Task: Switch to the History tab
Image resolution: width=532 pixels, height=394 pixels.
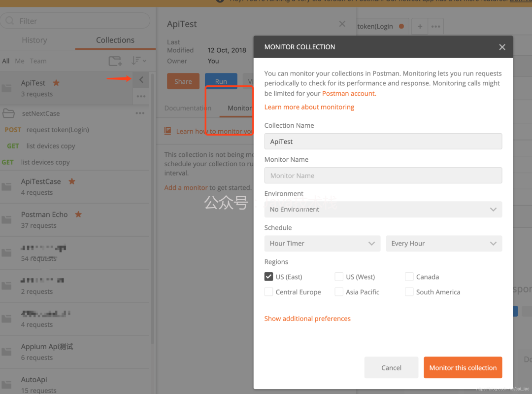Action: 34,40
